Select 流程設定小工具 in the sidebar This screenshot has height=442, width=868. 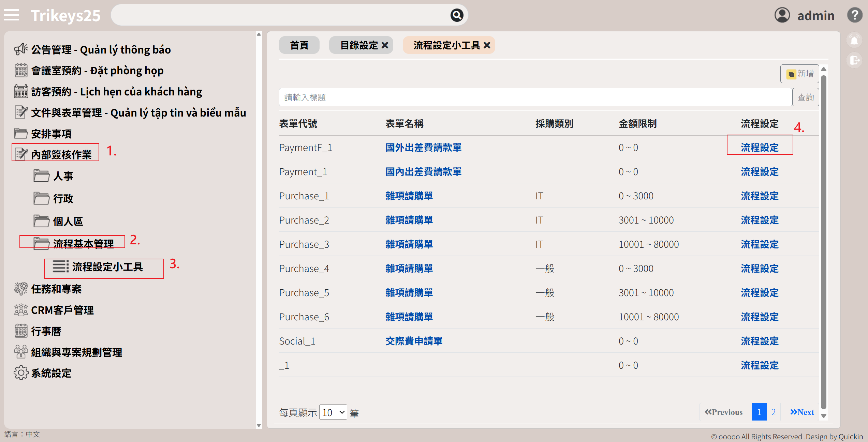click(x=107, y=267)
